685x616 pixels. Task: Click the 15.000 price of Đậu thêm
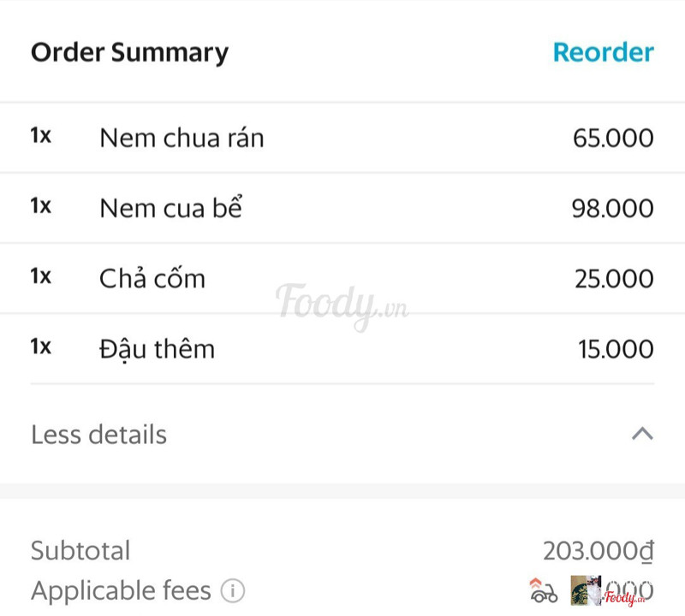click(x=616, y=349)
